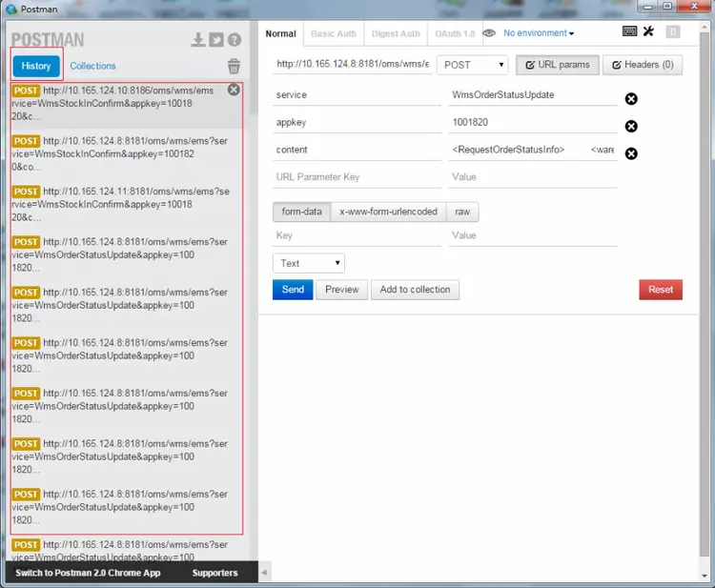The image size is (715, 588).
Task: Click the content key field
Action: (357, 150)
